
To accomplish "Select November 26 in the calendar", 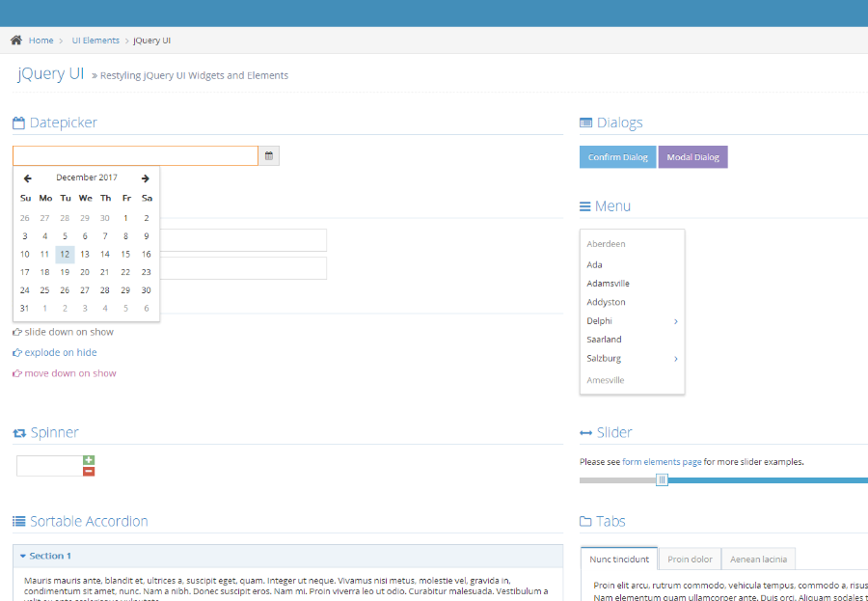I will 24,218.
